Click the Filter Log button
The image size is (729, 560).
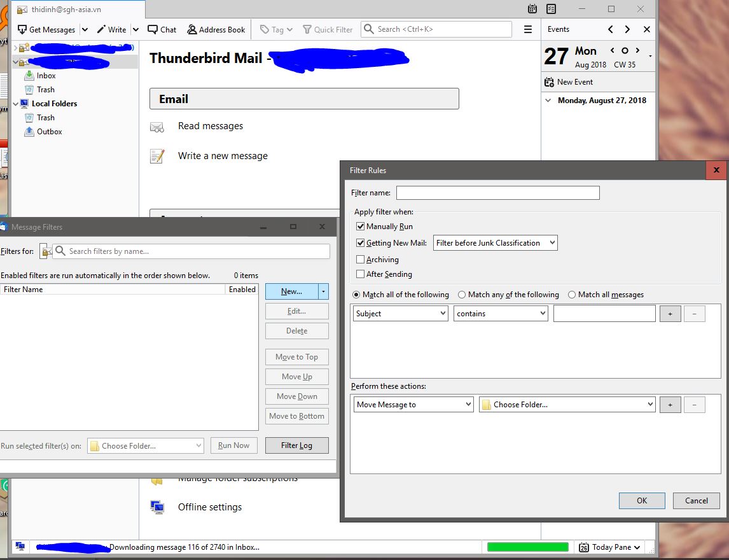click(296, 445)
